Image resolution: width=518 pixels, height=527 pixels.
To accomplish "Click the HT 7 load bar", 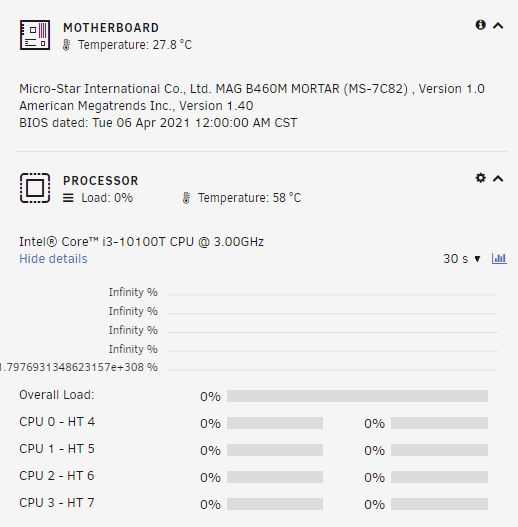I will pos(439,504).
